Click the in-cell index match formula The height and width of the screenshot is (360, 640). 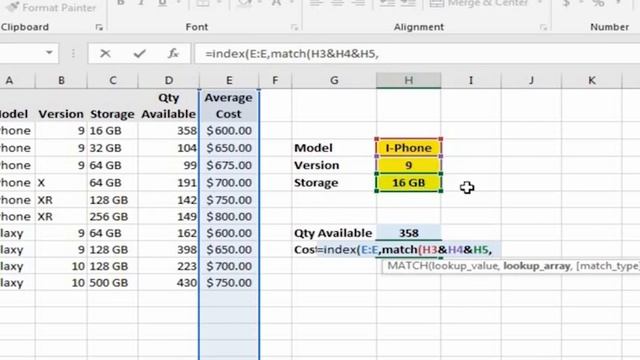[x=404, y=249]
